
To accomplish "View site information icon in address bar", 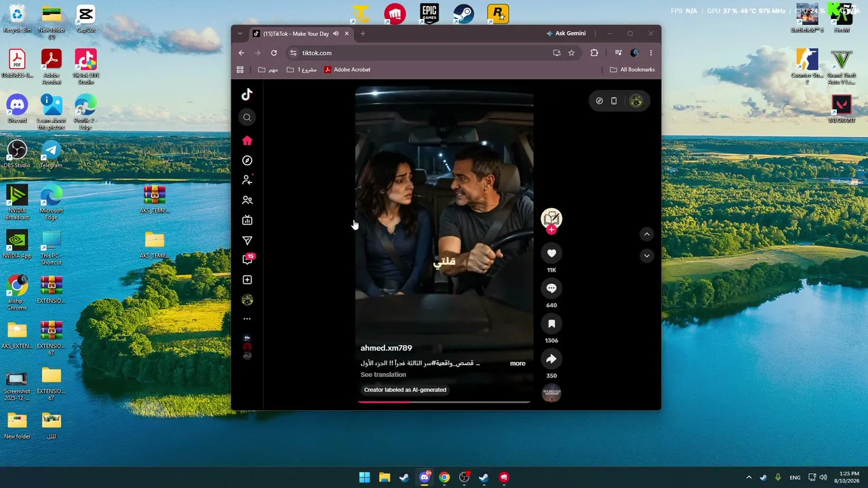I will (293, 53).
